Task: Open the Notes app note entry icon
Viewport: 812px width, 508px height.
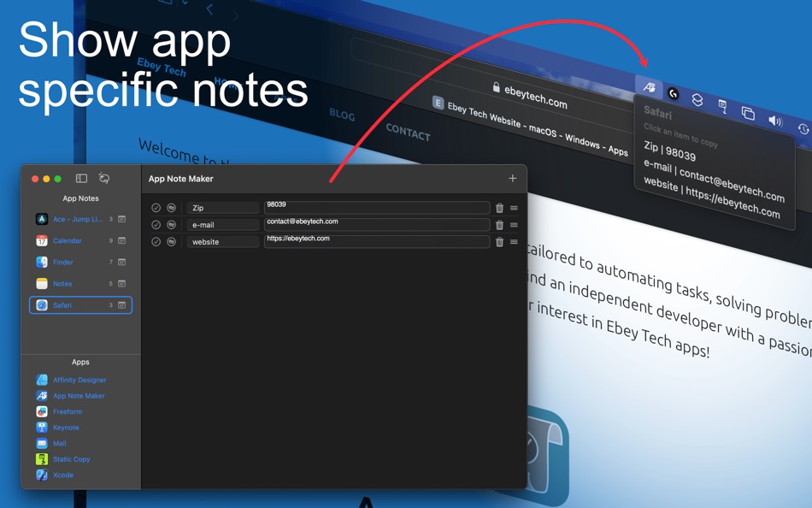Action: 121,283
